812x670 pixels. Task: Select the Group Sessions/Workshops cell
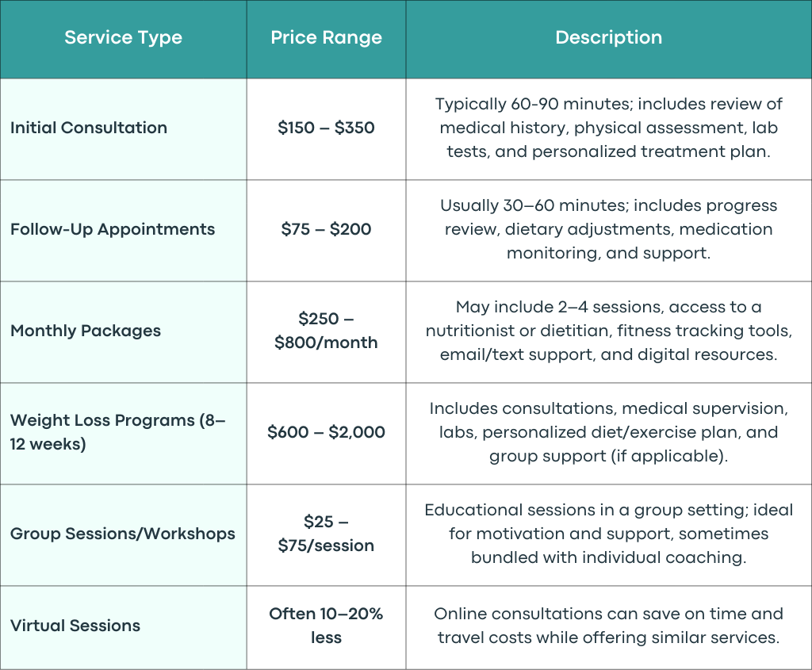pyautogui.click(x=123, y=534)
